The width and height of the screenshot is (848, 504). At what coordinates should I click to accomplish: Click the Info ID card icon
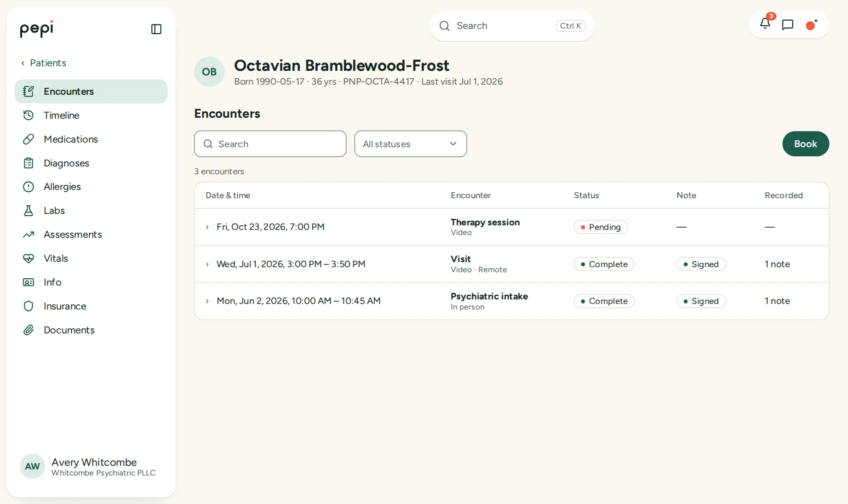click(29, 282)
